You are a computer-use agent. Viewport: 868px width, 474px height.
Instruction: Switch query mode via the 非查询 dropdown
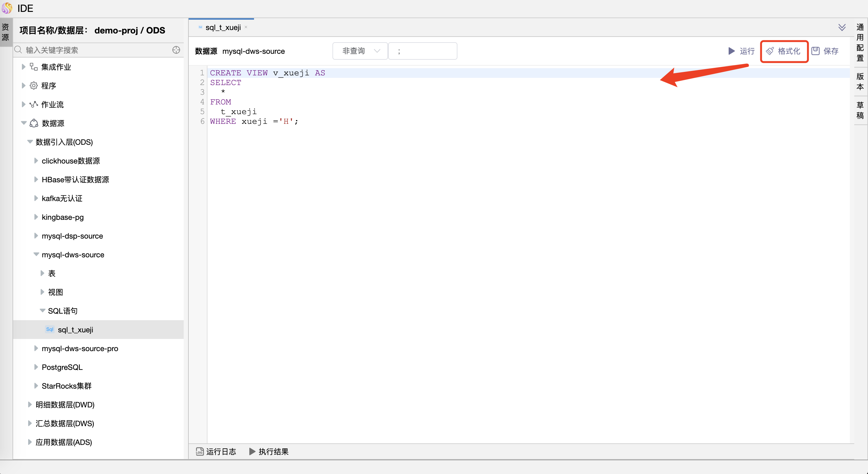coord(360,51)
